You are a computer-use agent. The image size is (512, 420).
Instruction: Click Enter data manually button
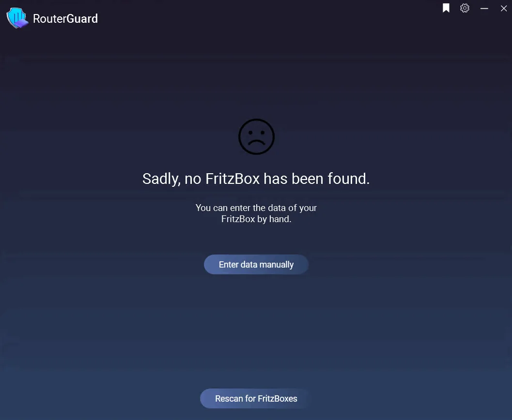click(x=256, y=265)
